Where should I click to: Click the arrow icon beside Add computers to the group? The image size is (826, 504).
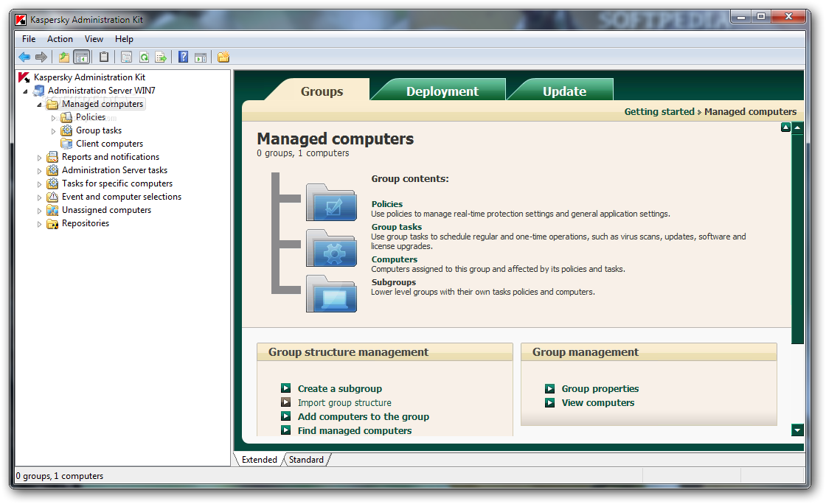coord(285,416)
